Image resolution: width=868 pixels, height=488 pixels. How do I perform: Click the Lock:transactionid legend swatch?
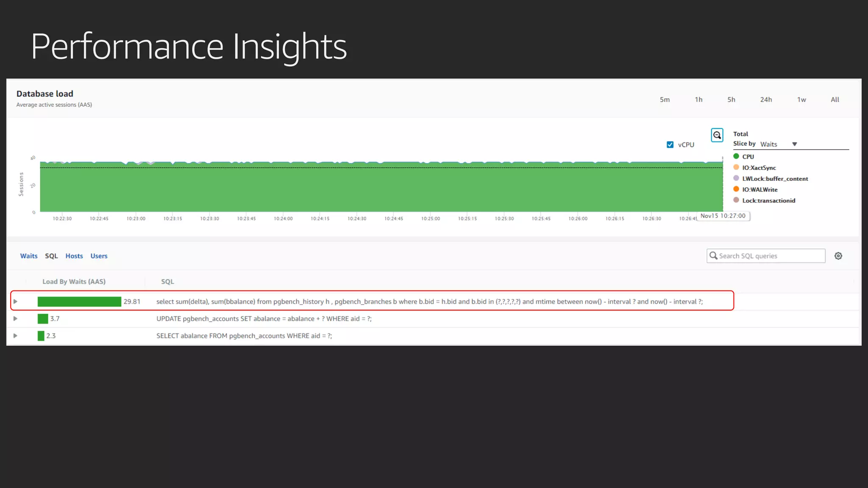point(736,200)
